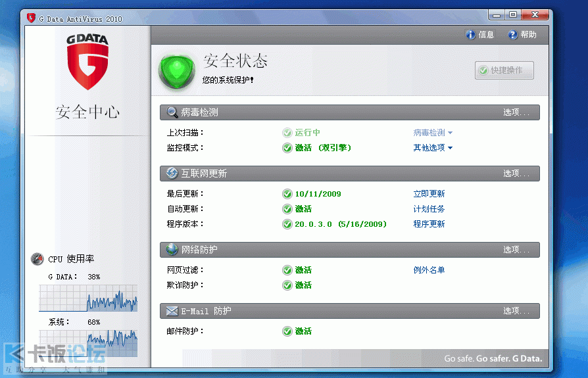Click the globe icon in 网络防护 header

tap(172, 250)
